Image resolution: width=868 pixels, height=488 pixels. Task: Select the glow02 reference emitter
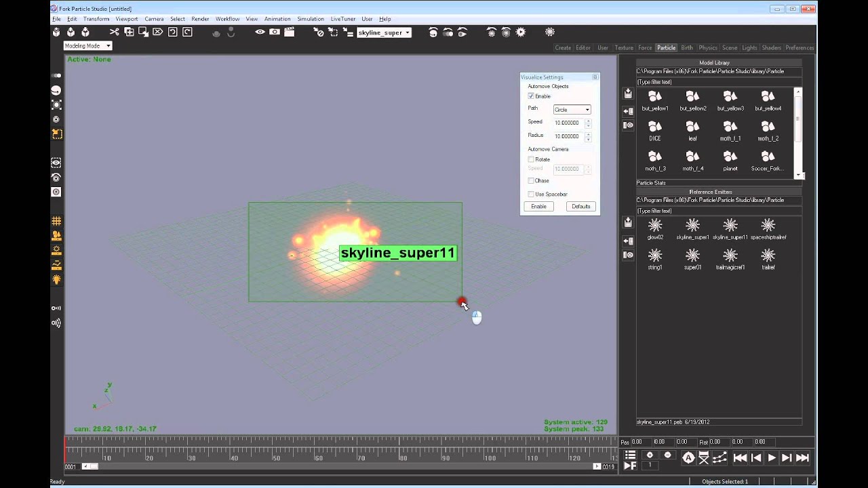tap(655, 228)
